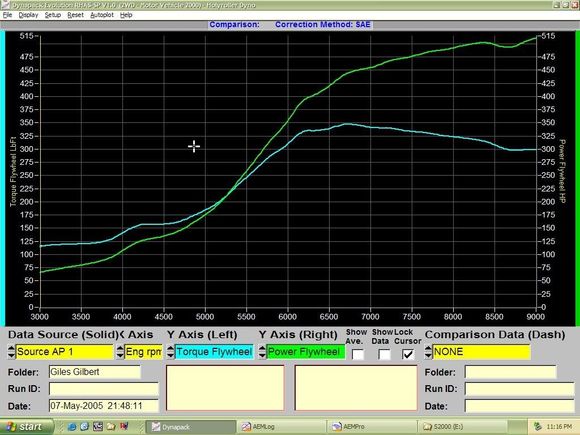Step the Source AP 1 data source selector
The width and height of the screenshot is (580, 435).
pyautogui.click(x=11, y=352)
